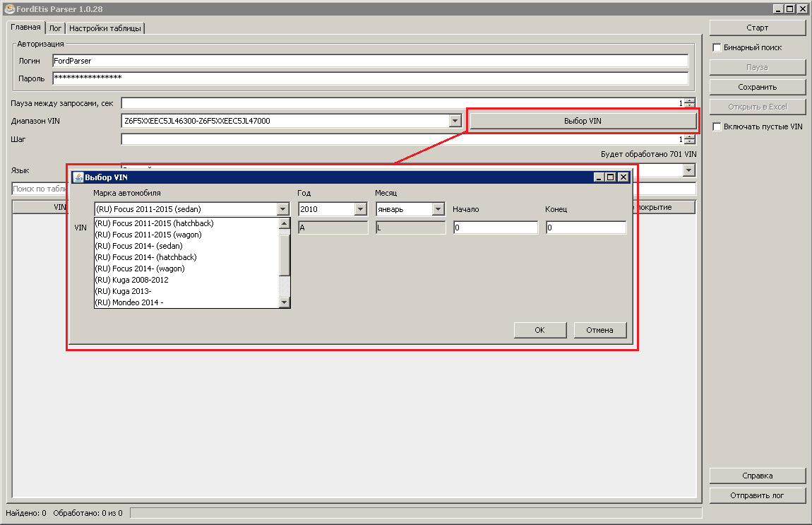Click the Сохранить button
Viewport: 812px width, 525px height.
point(757,87)
